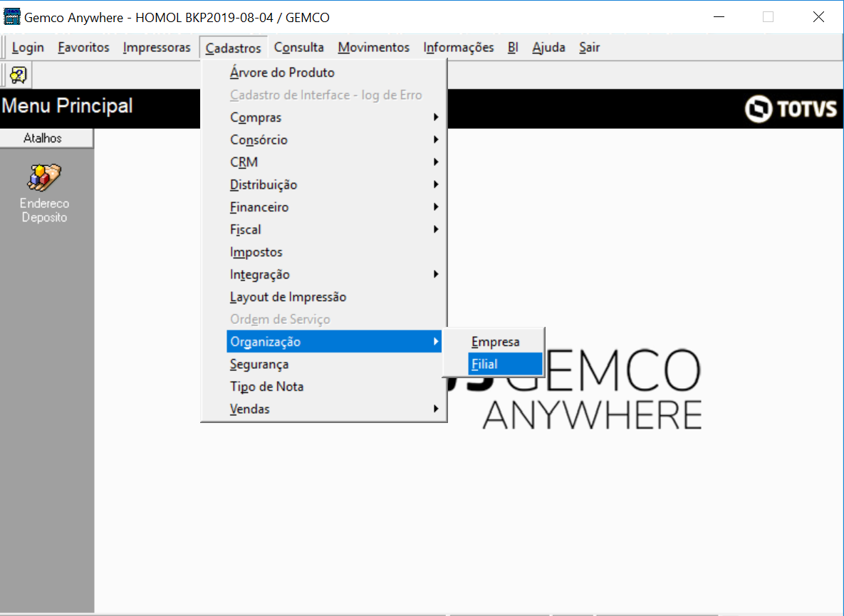
Task: Select Árvore do Produto menu entry
Action: pyautogui.click(x=334, y=73)
